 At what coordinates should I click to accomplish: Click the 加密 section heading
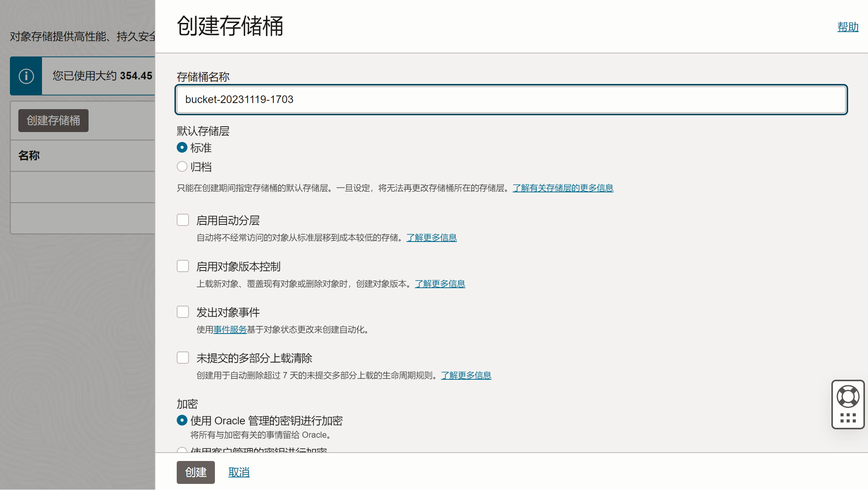187,404
